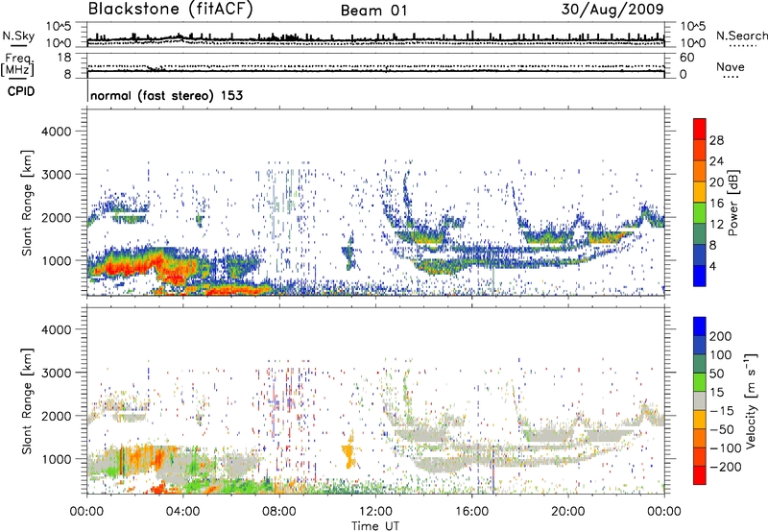Click the '16' tick on power colorbar

click(716, 204)
